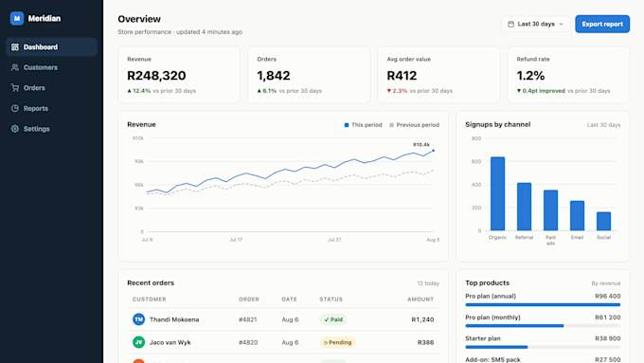Click the JV avatar for Jaco van Wyk
This screenshot has width=644, height=363.
tap(139, 342)
